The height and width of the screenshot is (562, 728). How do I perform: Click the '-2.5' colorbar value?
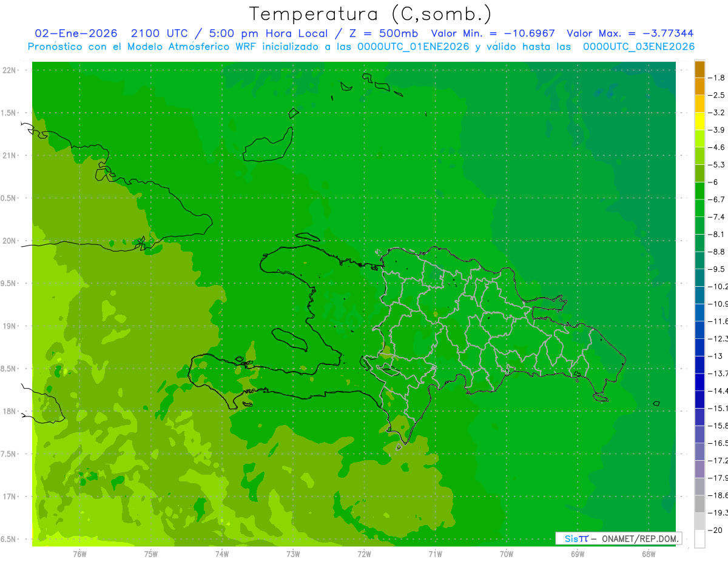click(x=716, y=95)
